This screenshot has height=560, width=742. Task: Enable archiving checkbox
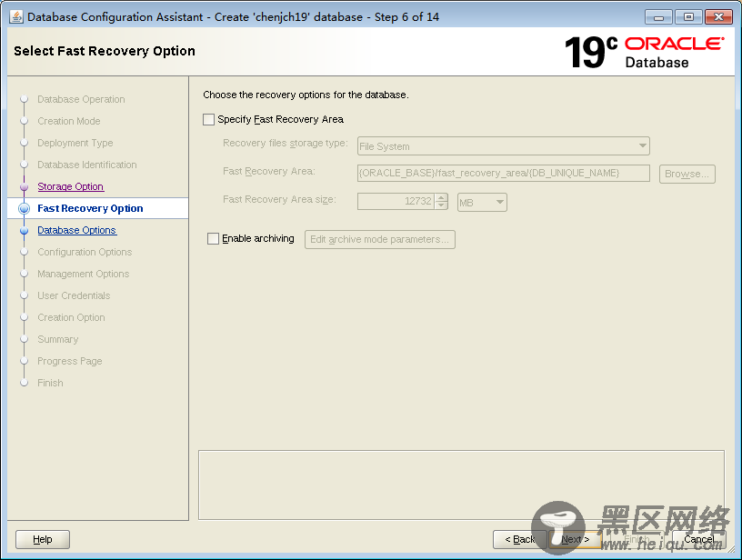click(214, 238)
